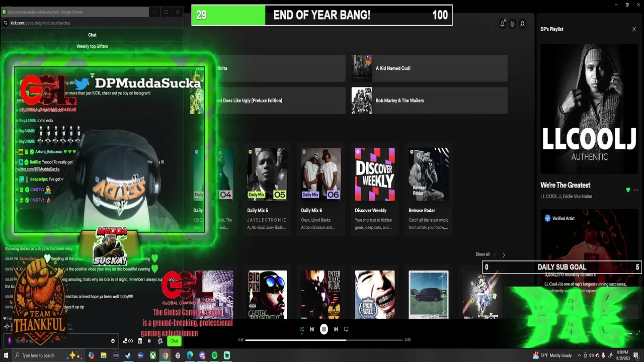The image size is (644, 362).
Task: Open the SteelSeries taskbar icon
Action: tap(178, 355)
